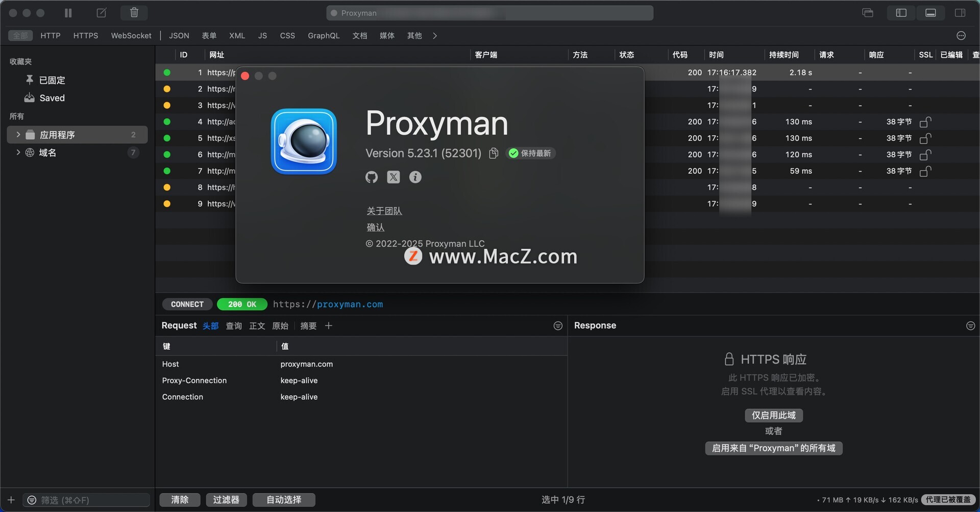This screenshot has width=980, height=512.
Task: Clear the session with the trash icon
Action: point(134,13)
